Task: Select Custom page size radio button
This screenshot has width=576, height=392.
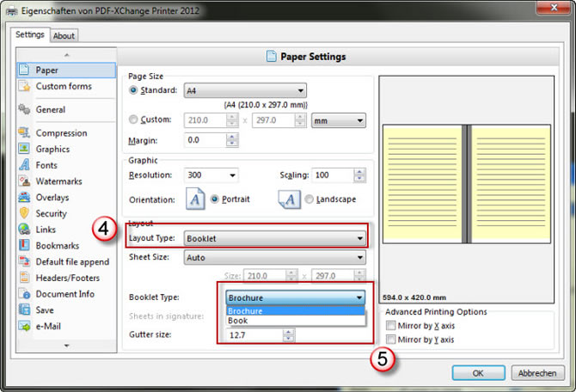Action: 133,119
